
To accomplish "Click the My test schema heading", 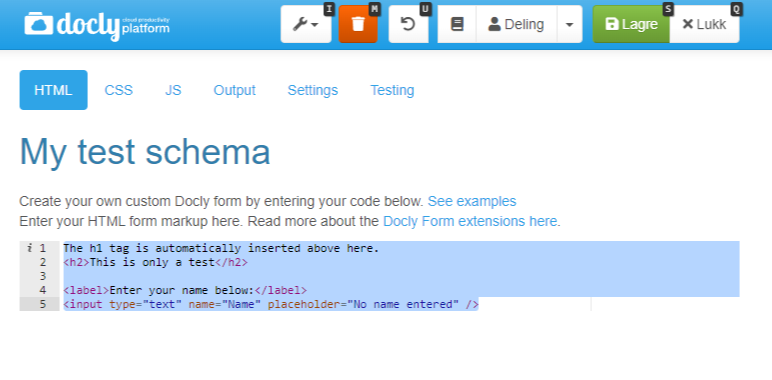I will (x=145, y=152).
